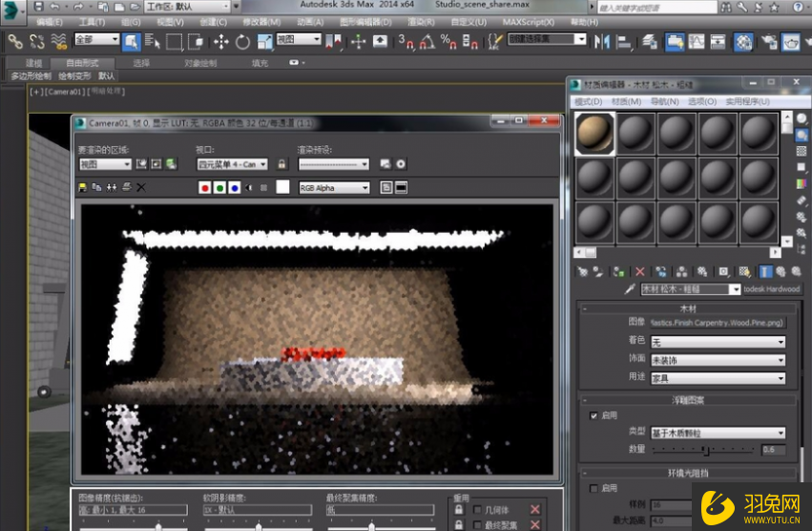Click Get Material icon in Material Editor
This screenshot has height=531, width=812.
pos(583,271)
